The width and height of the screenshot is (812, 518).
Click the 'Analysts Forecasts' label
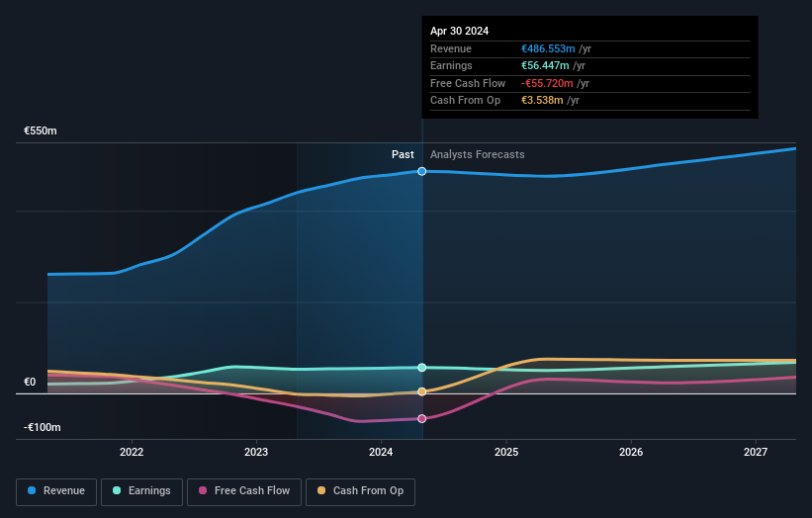coord(478,155)
